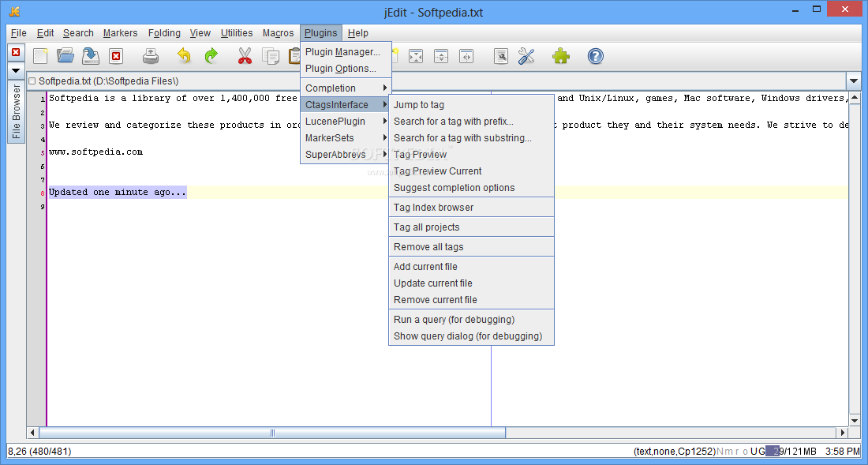Select Update current file
The image size is (868, 465).
(x=471, y=283)
